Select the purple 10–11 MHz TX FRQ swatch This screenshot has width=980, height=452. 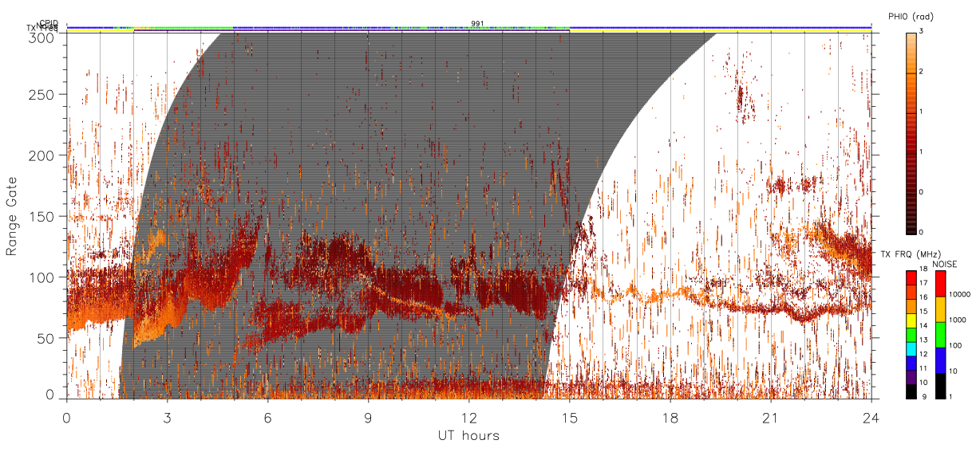tap(911, 376)
